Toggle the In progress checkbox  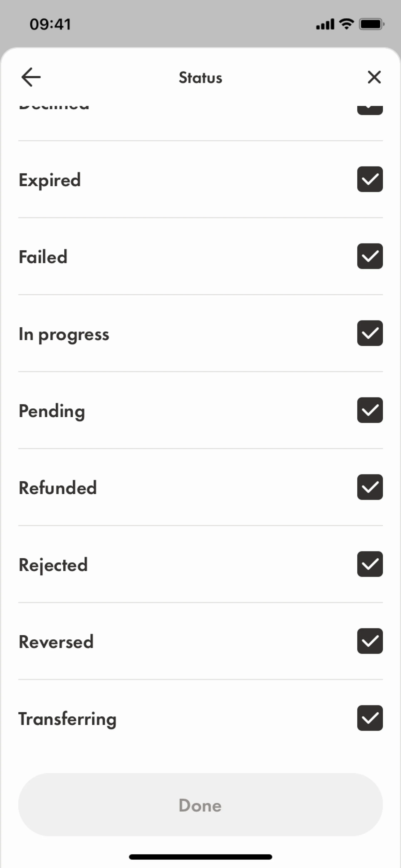(370, 333)
